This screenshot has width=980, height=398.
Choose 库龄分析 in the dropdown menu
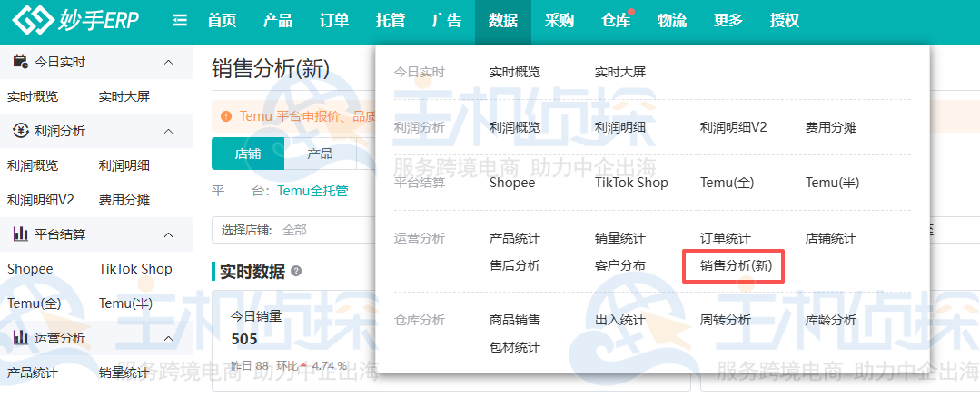pos(831,320)
